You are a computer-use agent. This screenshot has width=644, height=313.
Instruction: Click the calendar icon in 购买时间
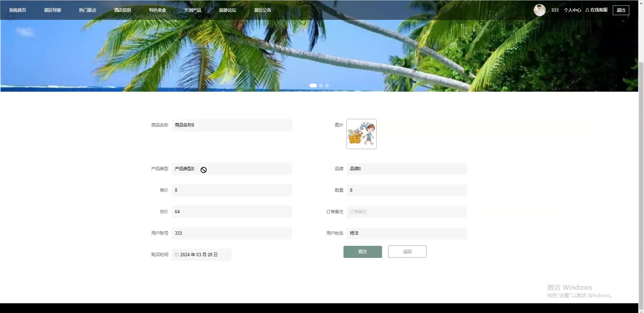tap(176, 255)
